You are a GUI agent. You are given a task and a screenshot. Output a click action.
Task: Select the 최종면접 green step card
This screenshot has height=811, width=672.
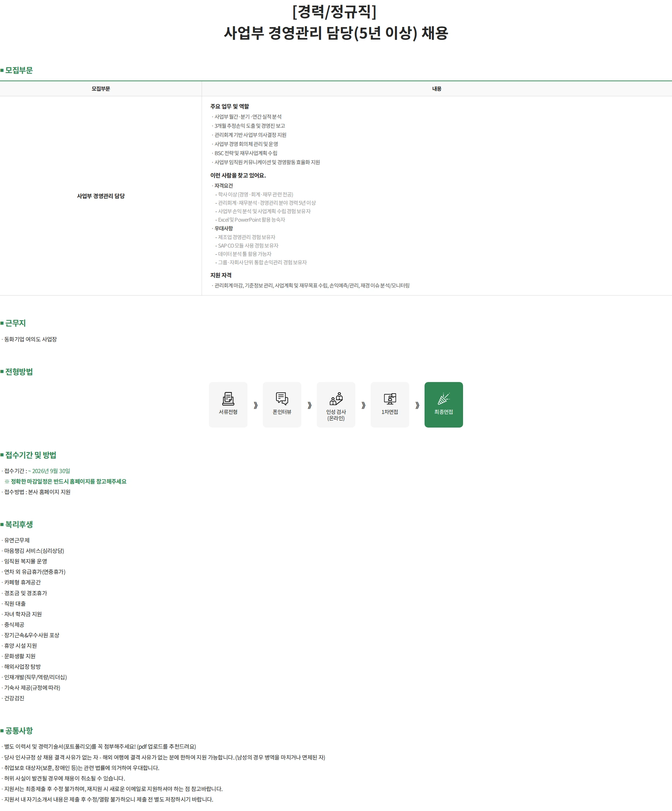(443, 404)
